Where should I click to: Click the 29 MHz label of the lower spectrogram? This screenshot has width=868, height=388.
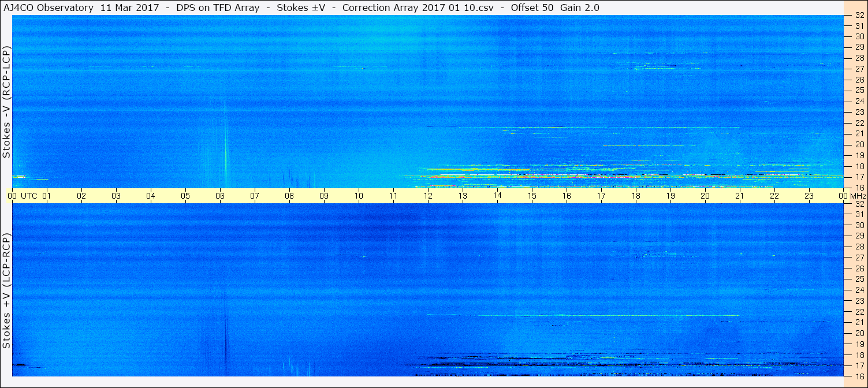point(859,236)
